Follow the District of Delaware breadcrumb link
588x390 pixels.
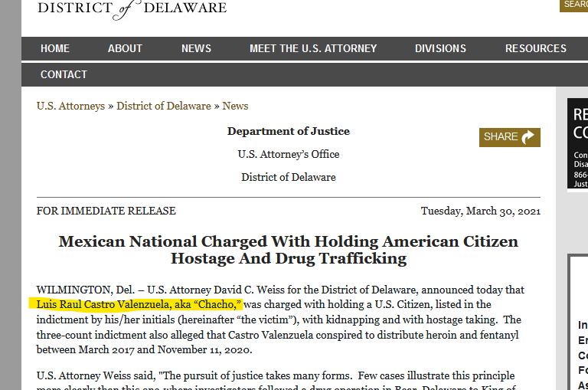tap(163, 106)
